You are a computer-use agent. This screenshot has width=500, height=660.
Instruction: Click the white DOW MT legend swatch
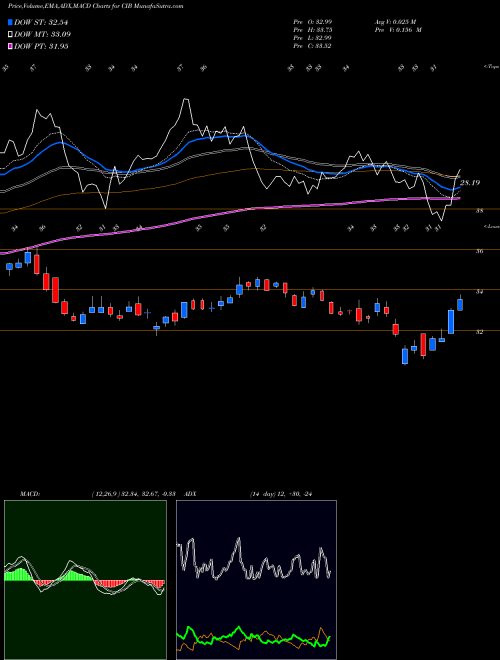click(10, 35)
